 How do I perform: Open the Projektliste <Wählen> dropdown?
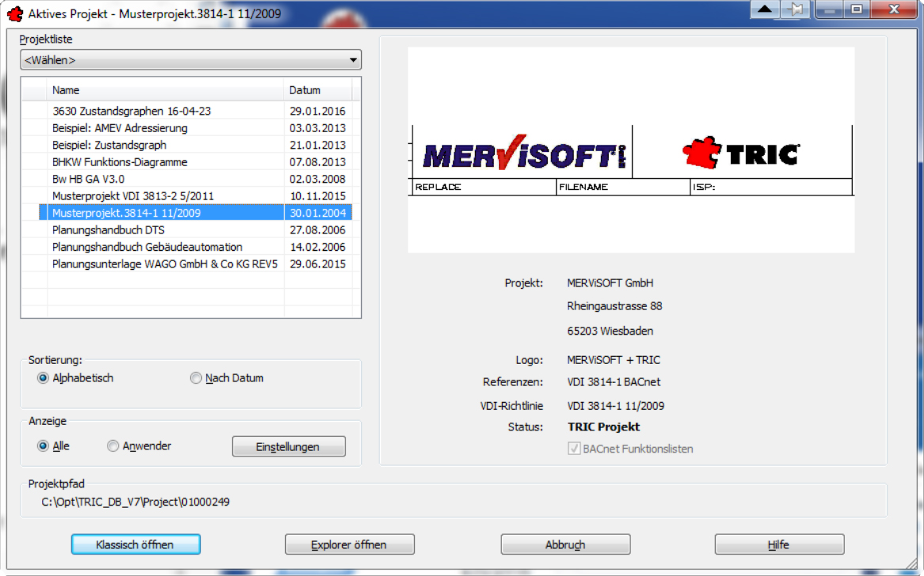[191, 60]
